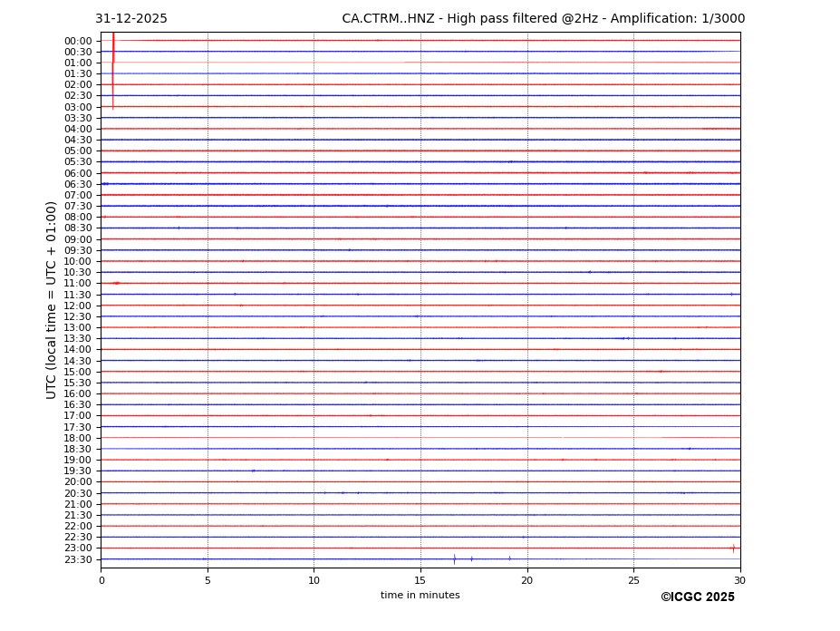Viewport: 840px width, 631px height.
Task: Pick the 06:30 time row label
Action: tap(78, 184)
